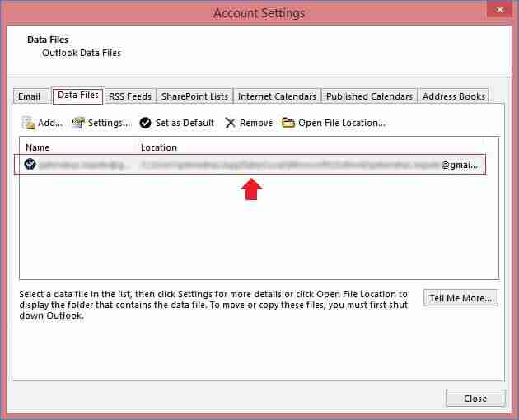Click the Name column header
Viewport: 519px width, 420px height.
pyautogui.click(x=37, y=147)
